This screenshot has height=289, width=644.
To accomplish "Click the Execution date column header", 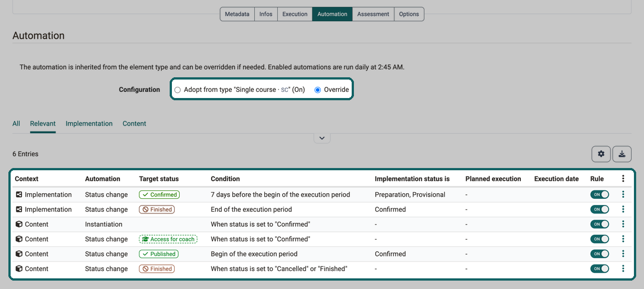I will [x=557, y=179].
